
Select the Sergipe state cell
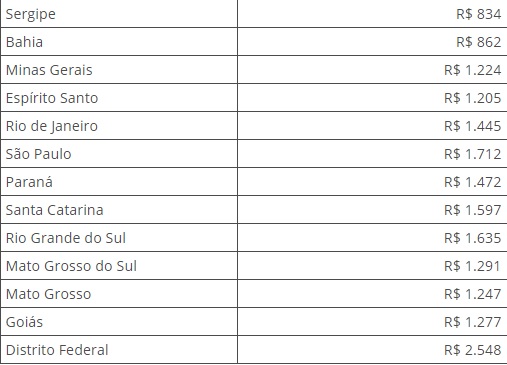point(119,14)
